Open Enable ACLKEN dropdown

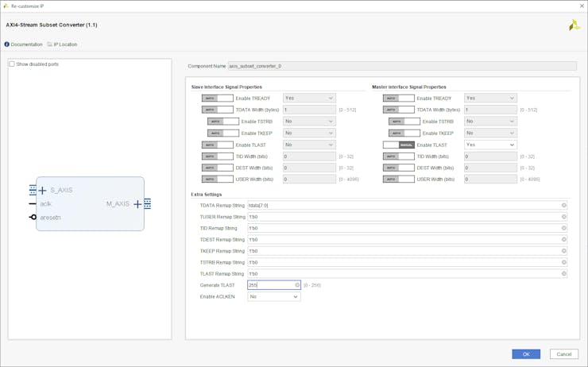click(x=273, y=297)
